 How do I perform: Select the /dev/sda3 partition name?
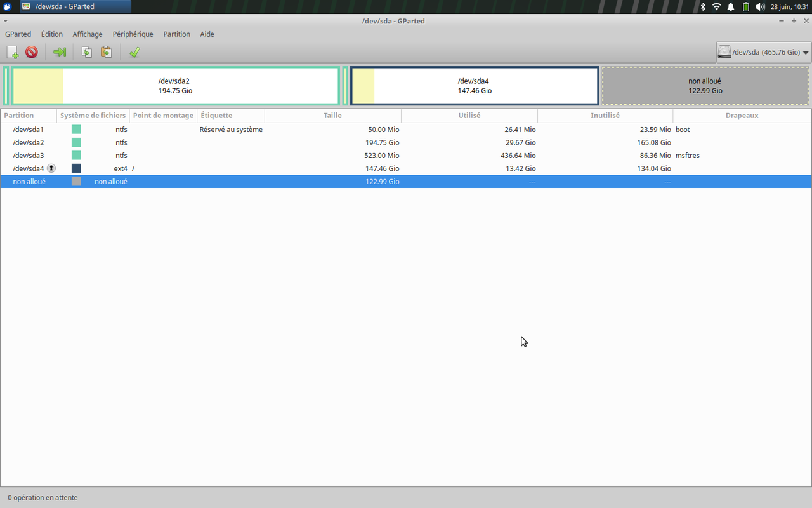click(29, 156)
